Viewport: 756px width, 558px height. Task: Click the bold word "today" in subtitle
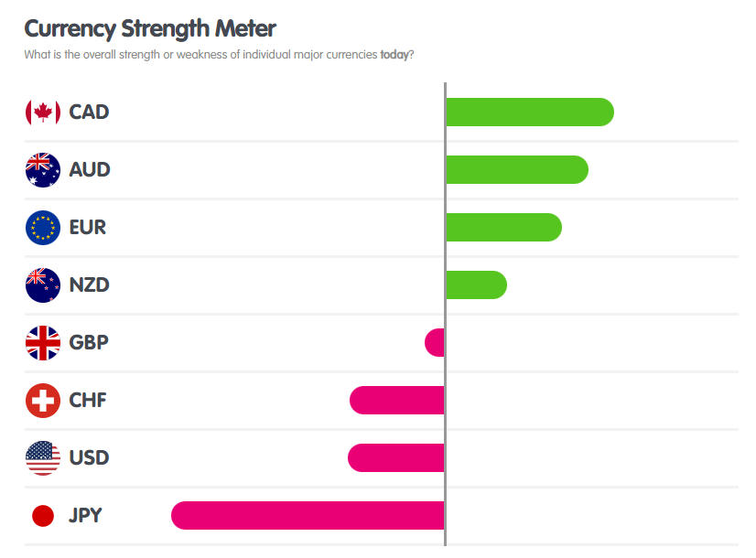click(394, 54)
